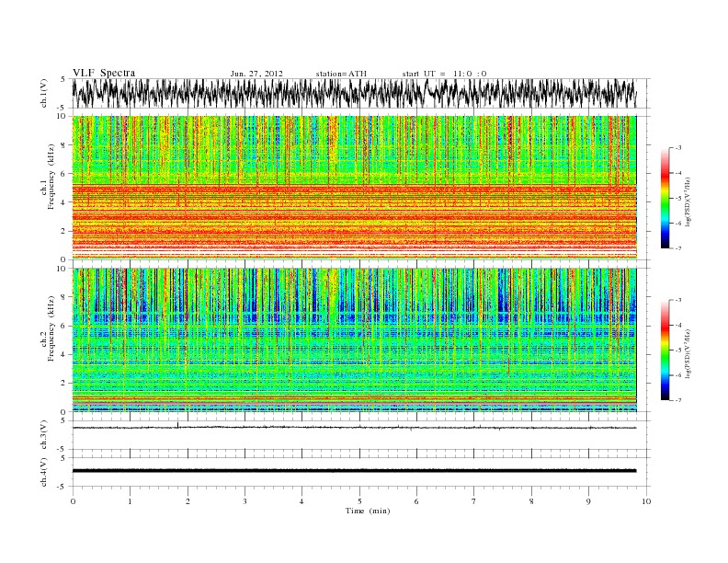Click the "-7" tick on ch.2 colorbar
The width and height of the screenshot is (728, 563).
coord(677,400)
